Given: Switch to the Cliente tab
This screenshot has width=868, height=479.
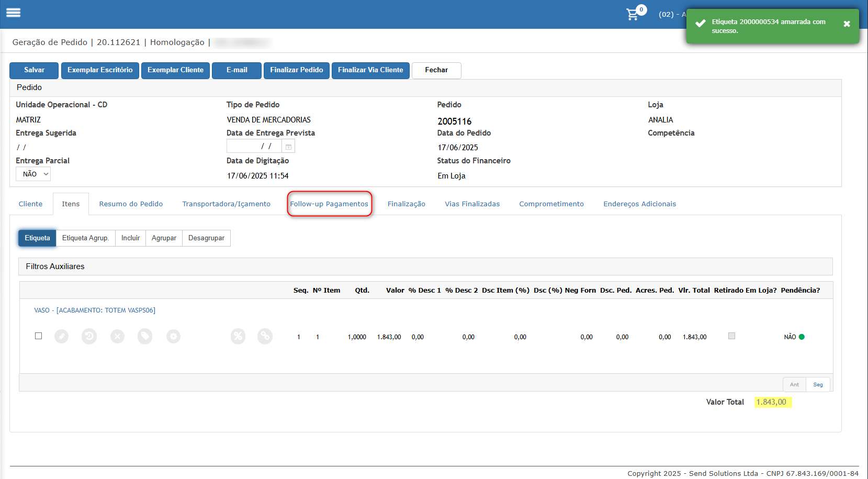Looking at the screenshot, I should coord(30,204).
